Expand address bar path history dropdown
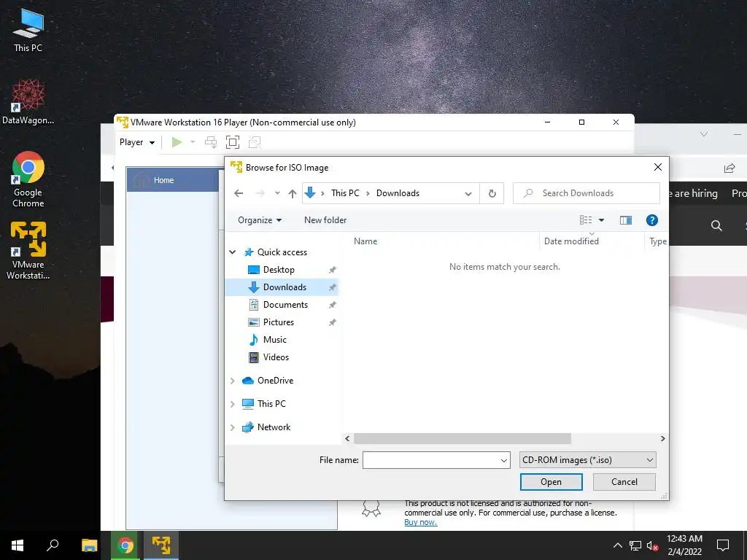The image size is (747, 560). tap(468, 193)
